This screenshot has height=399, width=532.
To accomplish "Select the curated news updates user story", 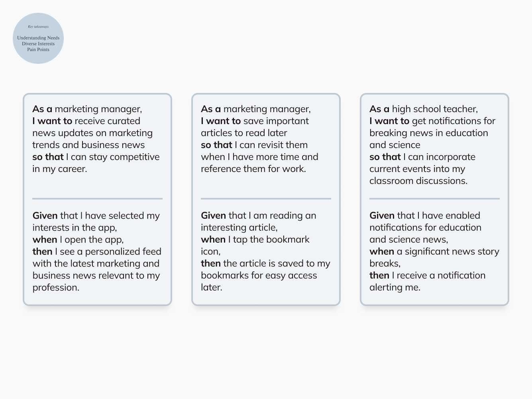I will pyautogui.click(x=96, y=139).
